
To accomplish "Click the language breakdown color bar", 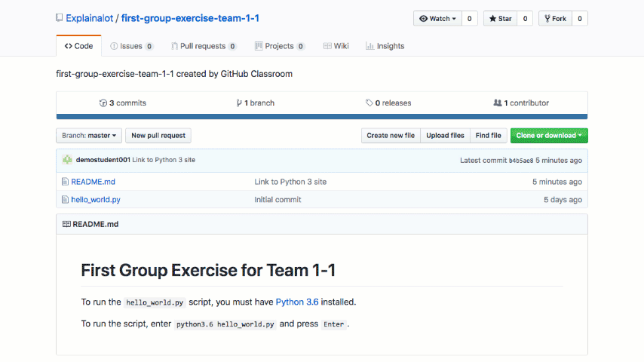I will click(322, 116).
